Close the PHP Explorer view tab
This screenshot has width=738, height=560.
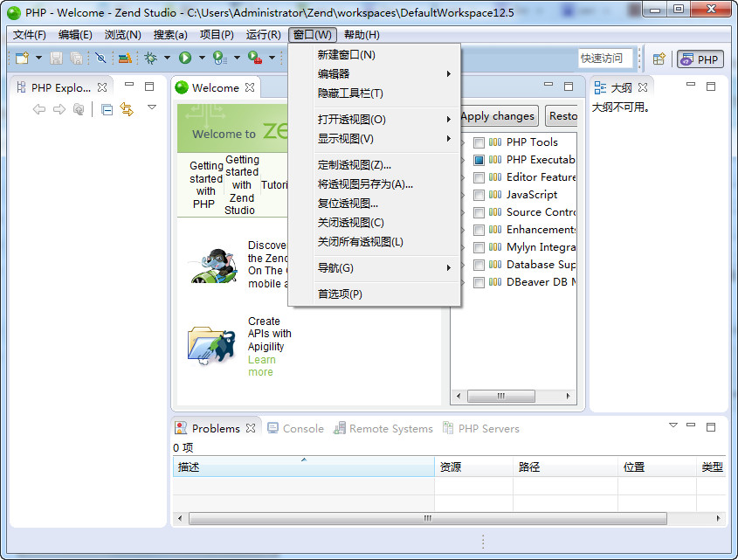102,87
